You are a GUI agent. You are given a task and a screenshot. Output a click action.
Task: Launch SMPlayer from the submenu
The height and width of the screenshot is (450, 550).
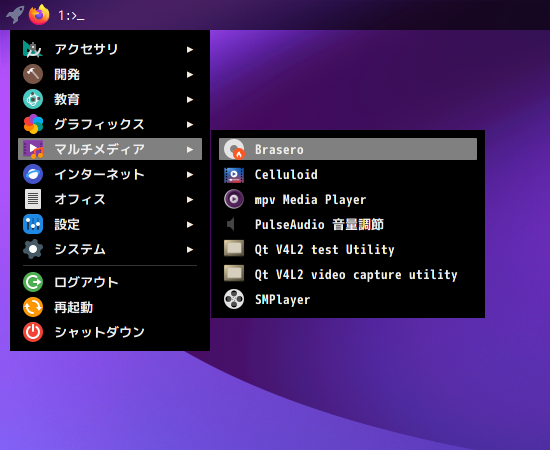pyautogui.click(x=348, y=300)
